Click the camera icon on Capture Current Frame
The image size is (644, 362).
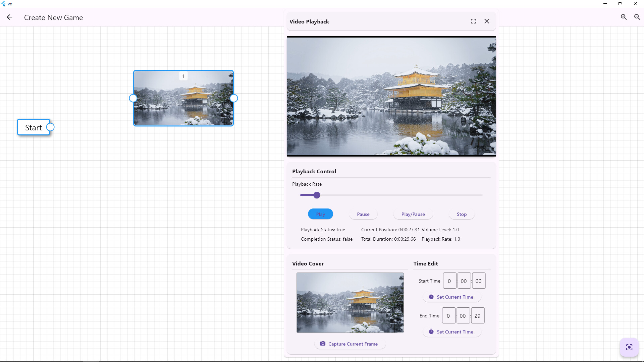coord(323,344)
